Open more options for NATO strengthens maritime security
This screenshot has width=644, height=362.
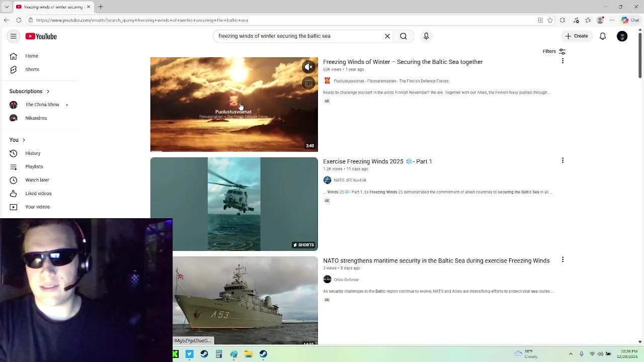[562, 260]
